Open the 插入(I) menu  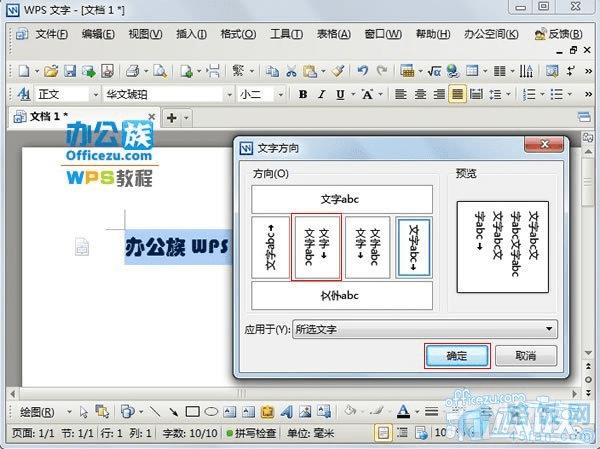(x=191, y=34)
